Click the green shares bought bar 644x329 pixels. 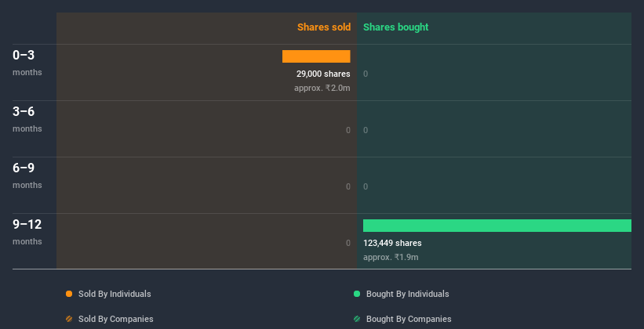click(x=497, y=226)
